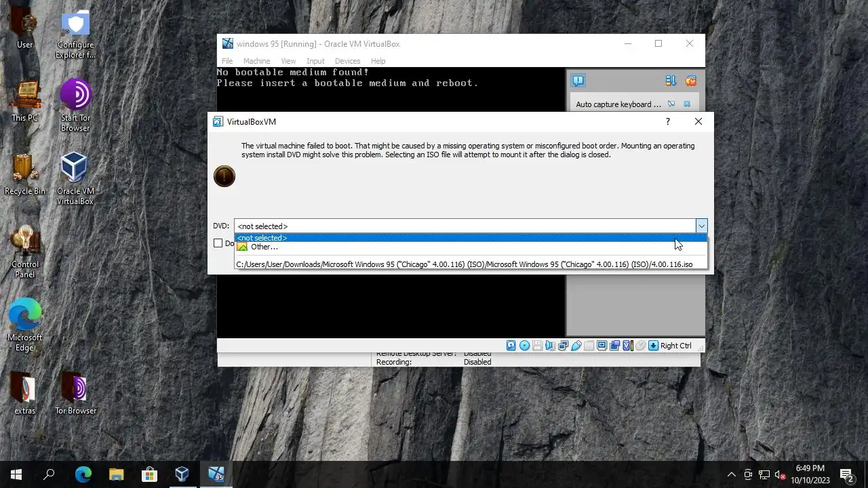868x488 pixels.
Task: Click the recording indicator in VM status bar
Action: (614, 346)
